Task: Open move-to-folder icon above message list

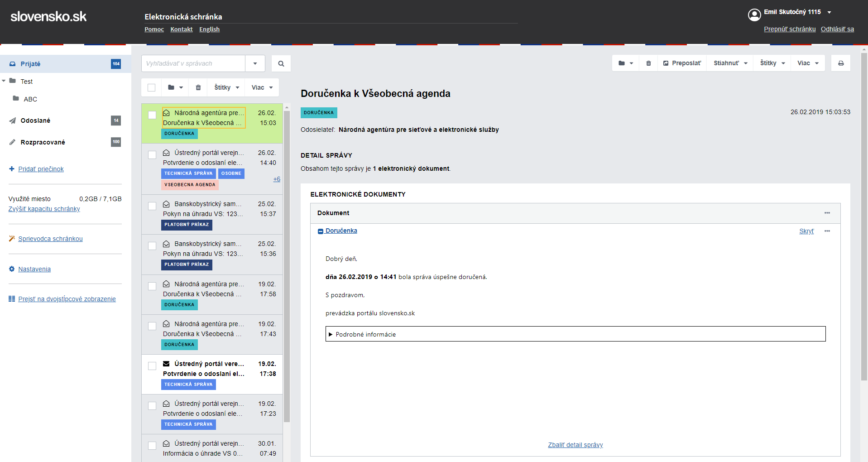Action: point(175,88)
